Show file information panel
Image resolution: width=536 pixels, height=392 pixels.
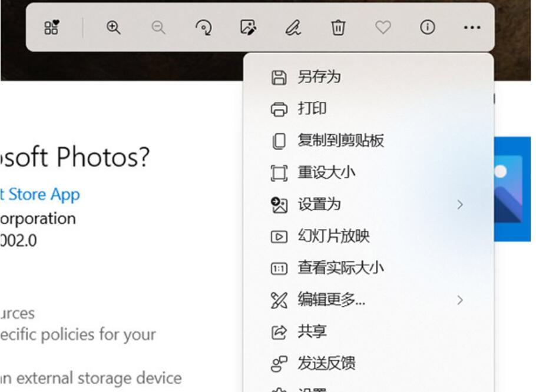[x=428, y=27]
